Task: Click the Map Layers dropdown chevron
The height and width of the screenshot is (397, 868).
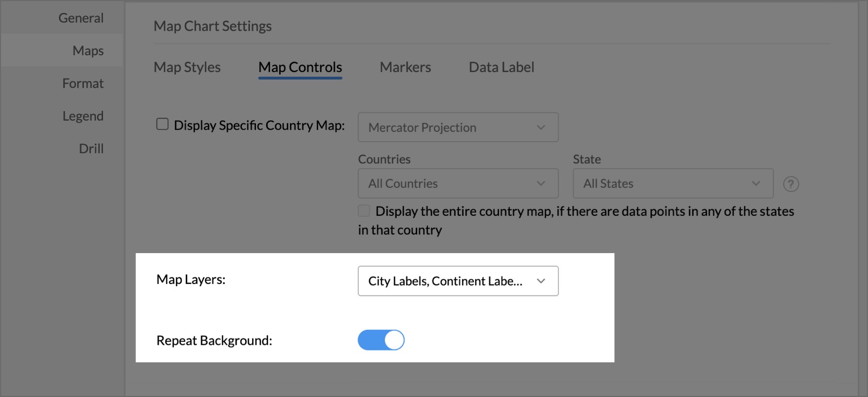Action: pos(541,281)
